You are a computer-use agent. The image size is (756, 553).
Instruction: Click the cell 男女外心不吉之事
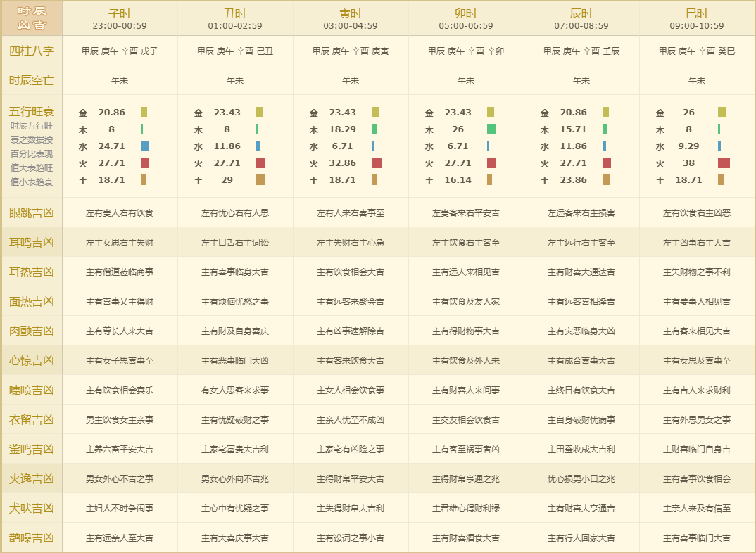120,479
